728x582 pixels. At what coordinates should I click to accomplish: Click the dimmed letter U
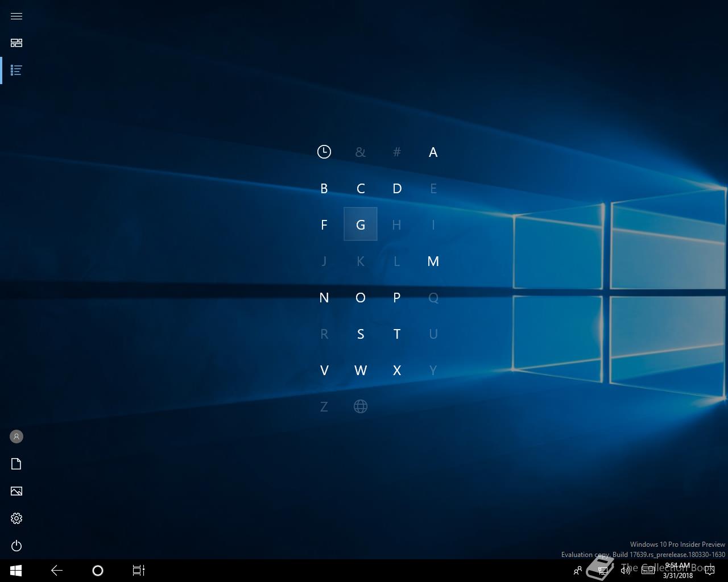[433, 334]
